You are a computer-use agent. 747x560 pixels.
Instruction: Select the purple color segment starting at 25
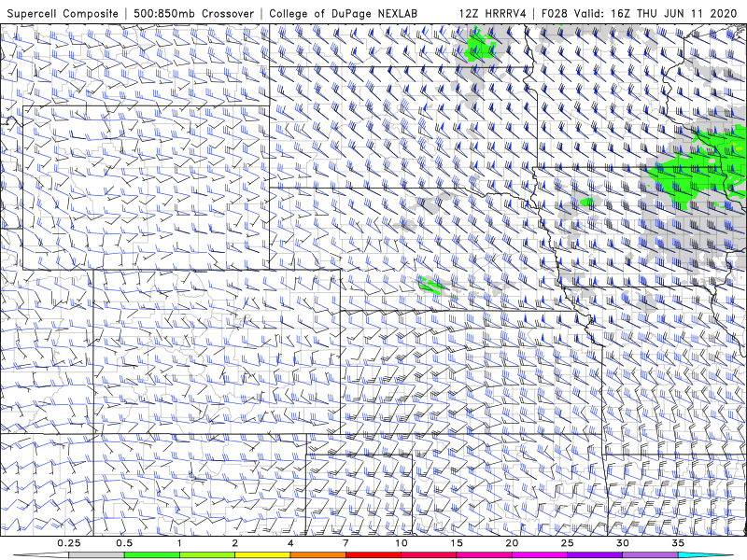[595, 555]
